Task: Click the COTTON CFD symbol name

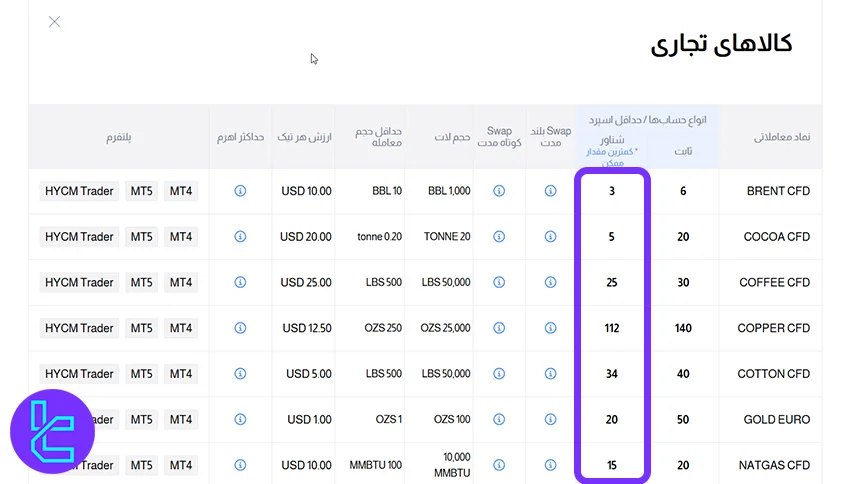Action: pos(773,374)
